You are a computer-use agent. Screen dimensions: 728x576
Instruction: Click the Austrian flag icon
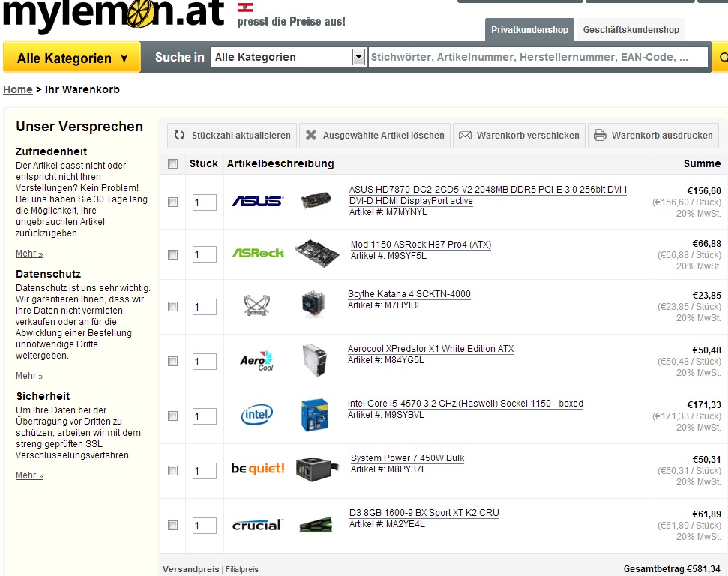(244, 7)
